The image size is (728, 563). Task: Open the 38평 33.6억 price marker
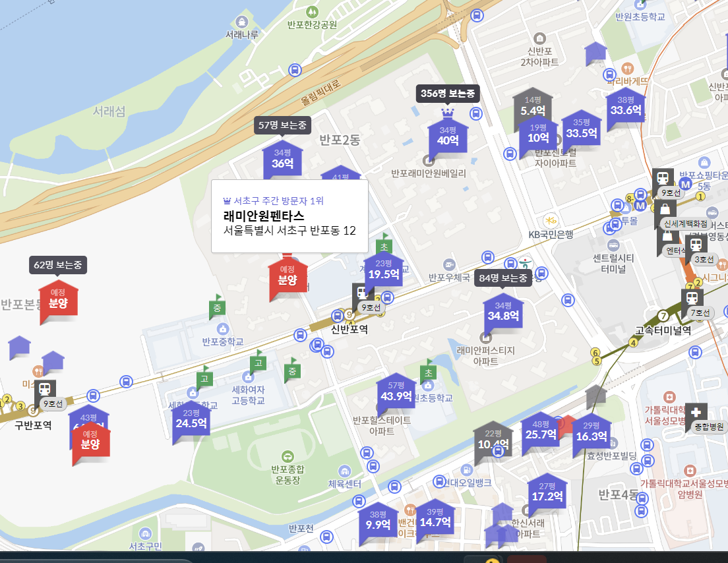[x=625, y=106]
